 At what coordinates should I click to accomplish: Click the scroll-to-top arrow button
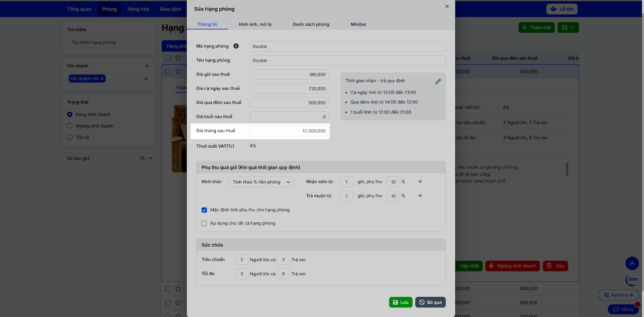(632, 263)
